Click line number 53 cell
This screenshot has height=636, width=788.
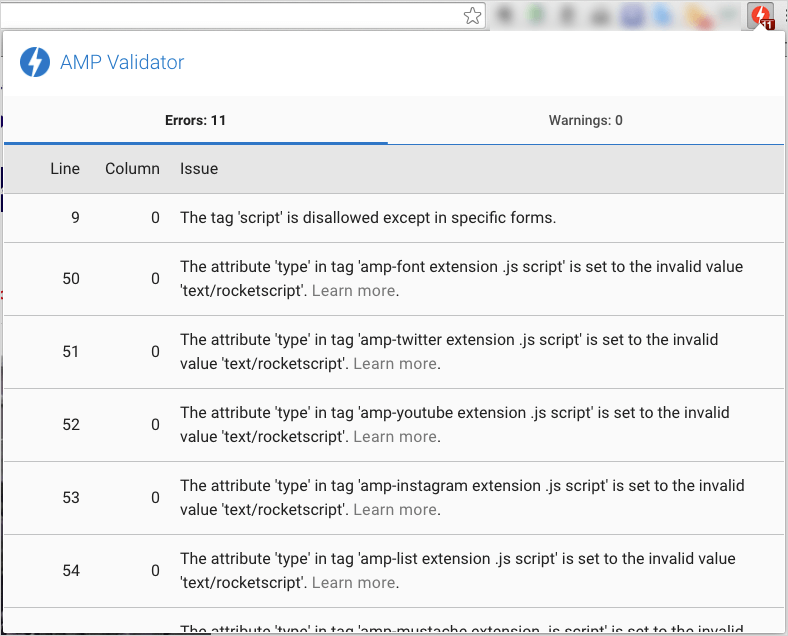(x=71, y=498)
